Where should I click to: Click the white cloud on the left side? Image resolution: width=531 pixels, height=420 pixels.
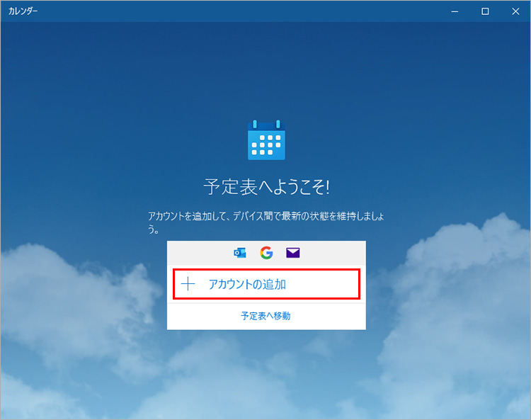[64, 297]
